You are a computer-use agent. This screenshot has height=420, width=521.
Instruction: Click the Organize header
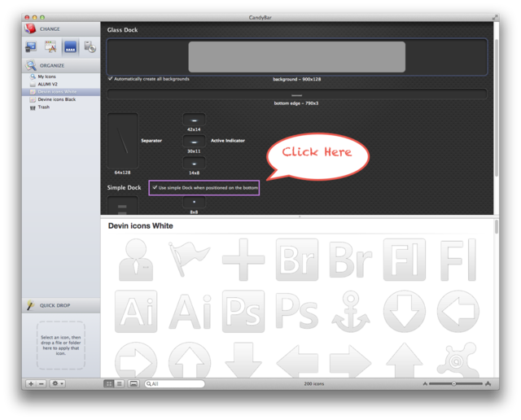[x=61, y=65]
